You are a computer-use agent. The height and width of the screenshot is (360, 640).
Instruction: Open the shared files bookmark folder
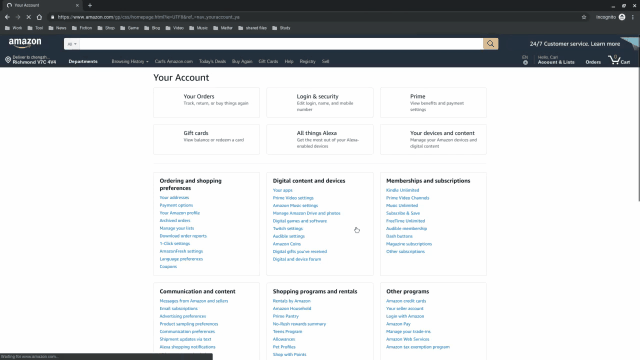click(x=252, y=28)
